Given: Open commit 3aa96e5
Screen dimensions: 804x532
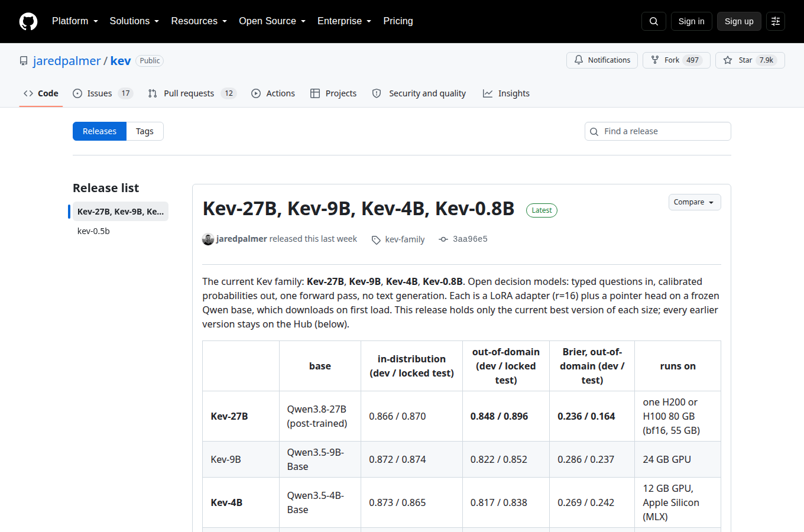Looking at the screenshot, I should coord(470,239).
